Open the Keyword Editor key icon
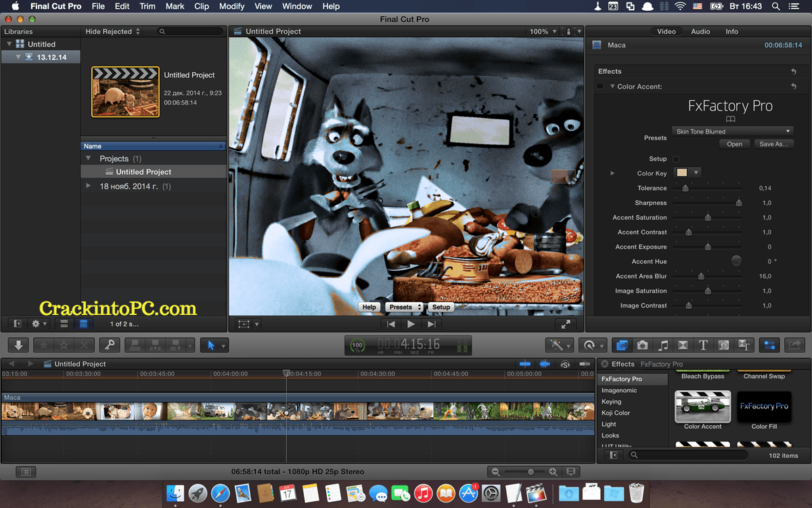Viewport: 812px width, 508px height. pos(109,345)
